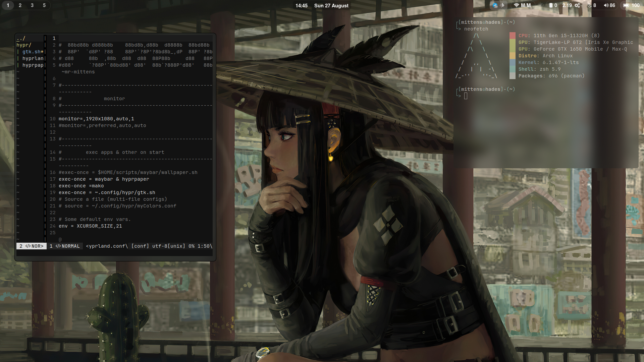Viewport: 644px width, 362px height.
Task: Click the speaker volume icon
Action: [606, 5]
